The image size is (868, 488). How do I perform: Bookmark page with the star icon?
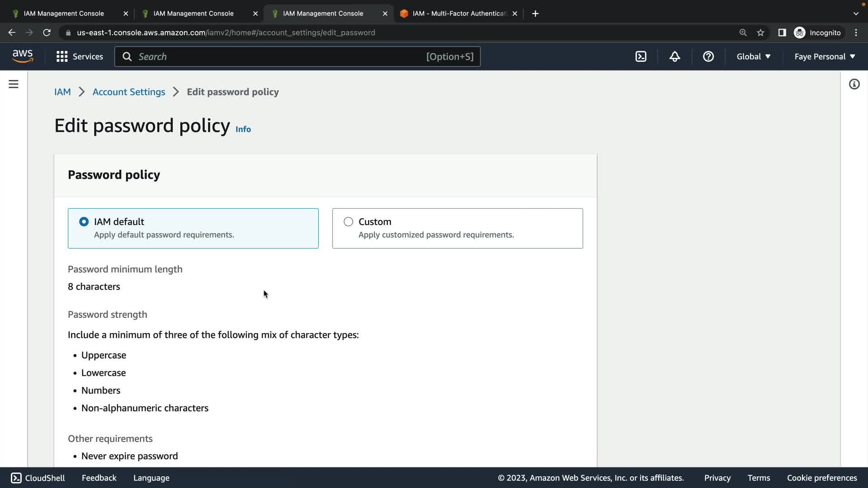760,33
